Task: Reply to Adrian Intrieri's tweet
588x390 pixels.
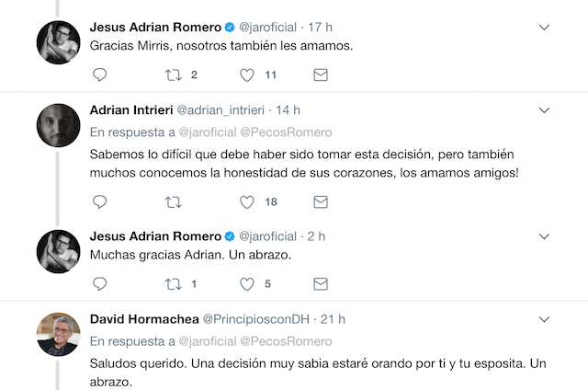Action: click(x=100, y=202)
